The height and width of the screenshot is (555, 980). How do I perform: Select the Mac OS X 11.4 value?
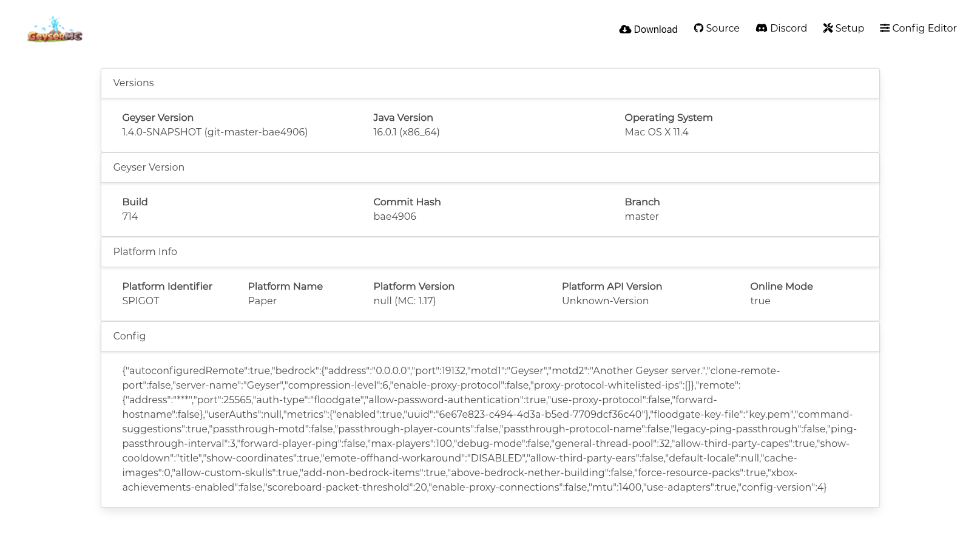point(657,132)
